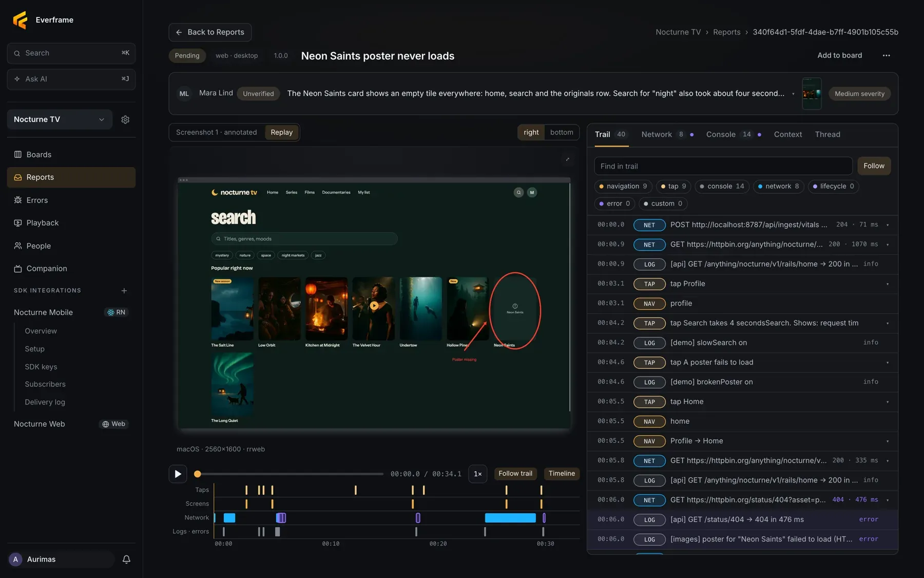Click the Follow button in trail
The width and height of the screenshot is (924, 578).
pyautogui.click(x=874, y=166)
